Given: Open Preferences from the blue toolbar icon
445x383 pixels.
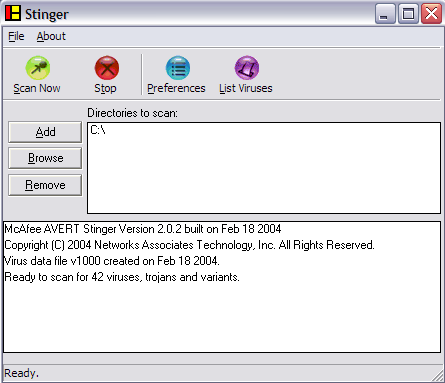Looking at the screenshot, I should click(178, 68).
